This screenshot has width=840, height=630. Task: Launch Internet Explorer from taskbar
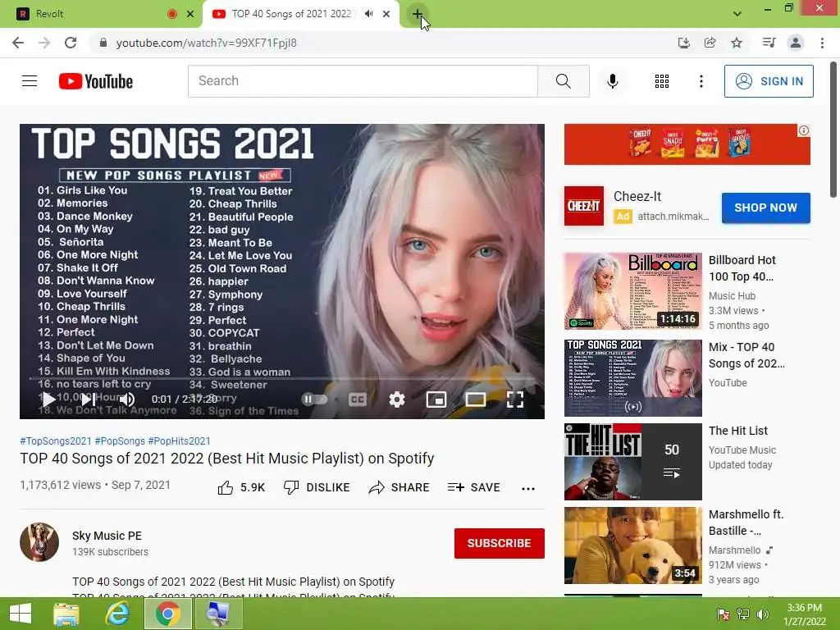(117, 614)
